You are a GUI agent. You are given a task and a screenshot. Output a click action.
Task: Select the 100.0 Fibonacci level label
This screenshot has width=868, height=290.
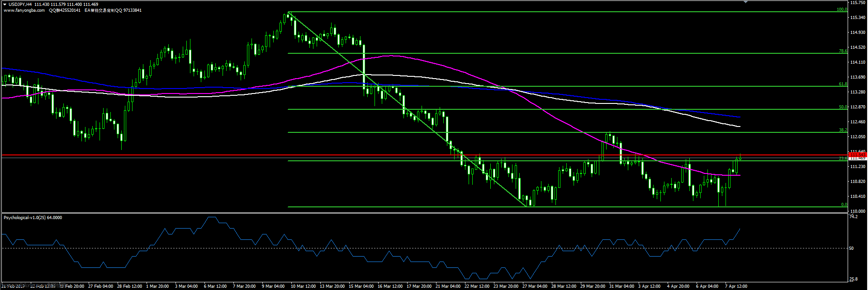pyautogui.click(x=842, y=9)
